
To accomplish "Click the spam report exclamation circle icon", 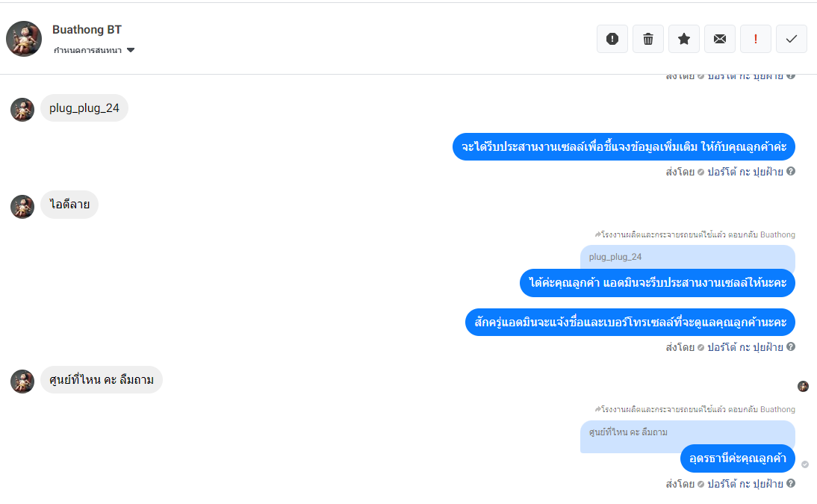I will point(612,39).
